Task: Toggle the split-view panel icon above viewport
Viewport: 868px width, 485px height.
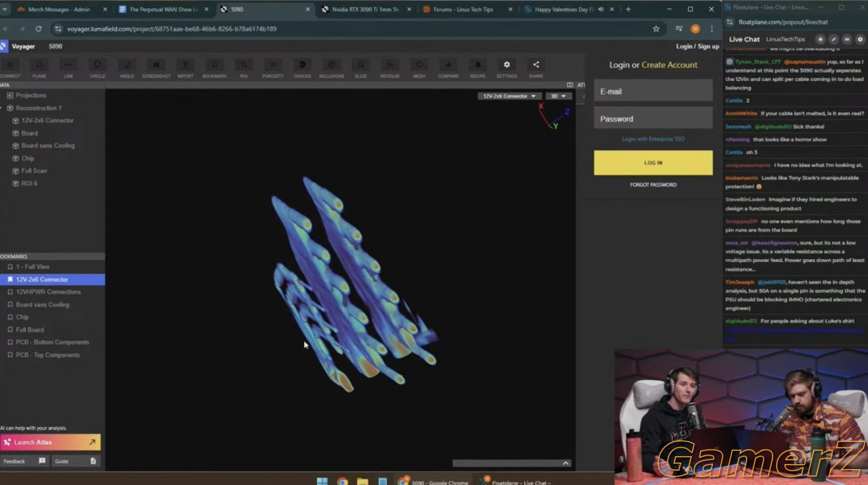Action: (x=570, y=85)
